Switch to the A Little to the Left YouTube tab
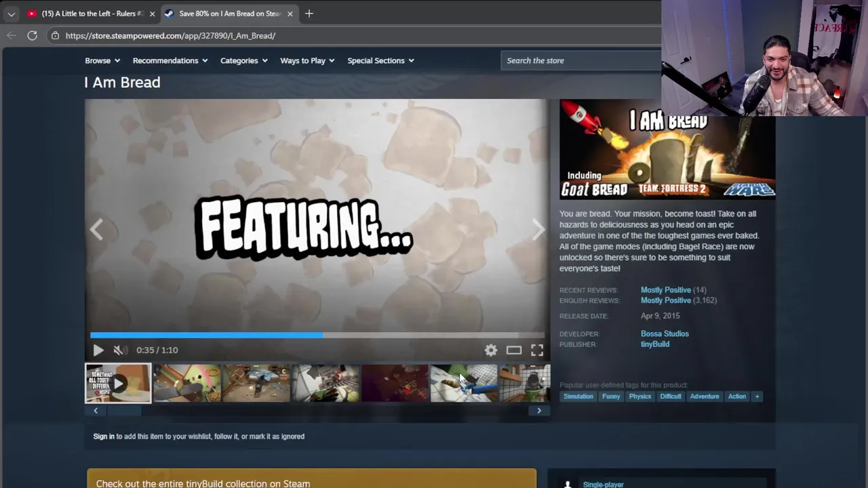Screen dimensions: 868x488 point(90,14)
